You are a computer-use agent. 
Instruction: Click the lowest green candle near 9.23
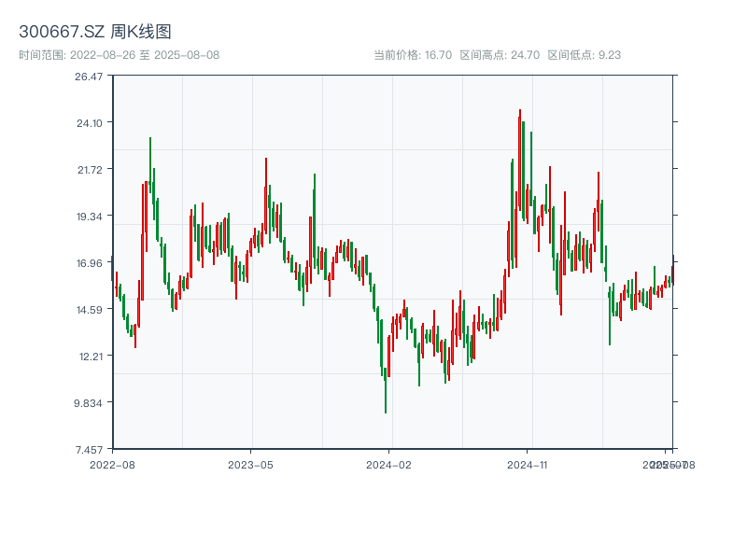click(x=386, y=390)
